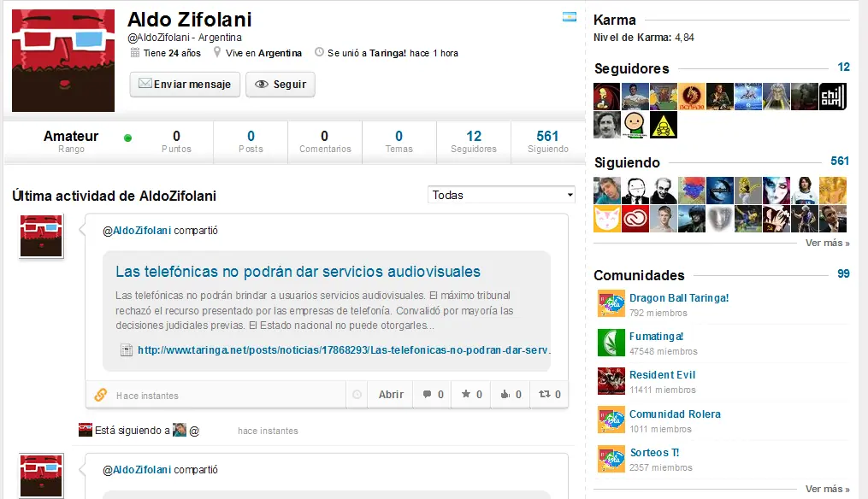This screenshot has height=499, width=868.
Task: Open the yellow biohazard follower avatar
Action: click(663, 125)
